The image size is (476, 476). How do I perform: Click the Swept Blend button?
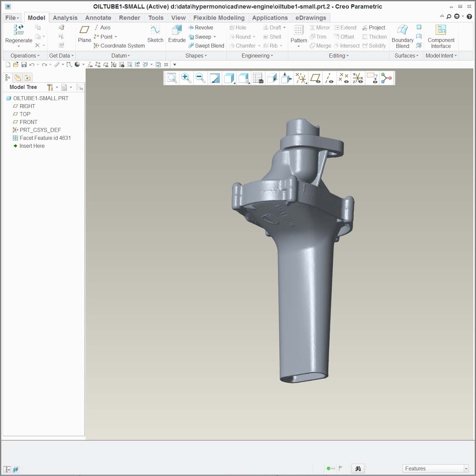click(206, 46)
